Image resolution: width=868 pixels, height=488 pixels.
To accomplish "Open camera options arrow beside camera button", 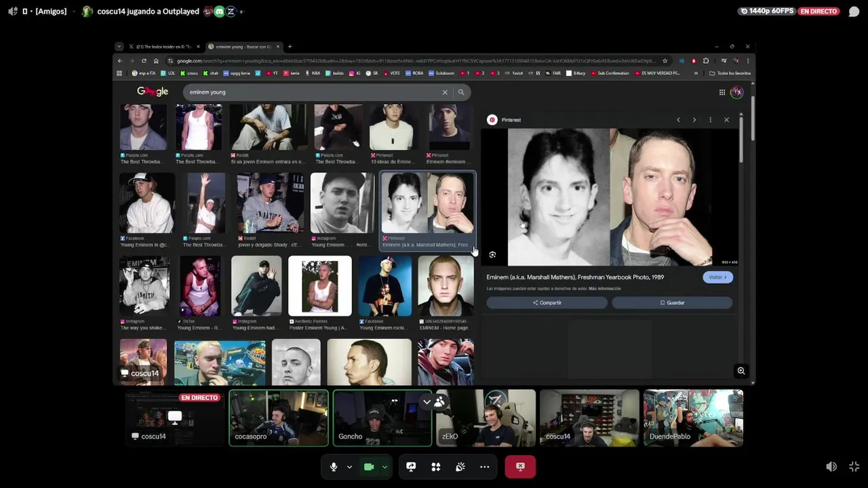I will 384,466.
